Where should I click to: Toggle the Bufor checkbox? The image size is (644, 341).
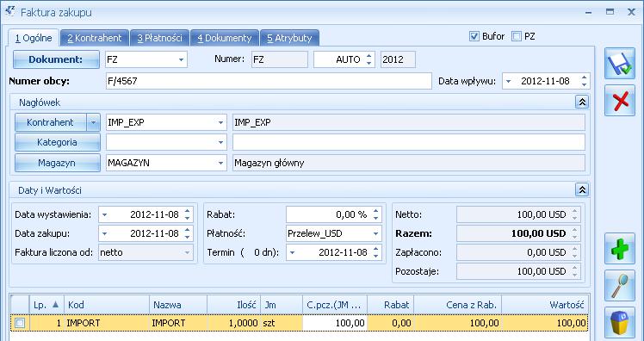point(474,36)
